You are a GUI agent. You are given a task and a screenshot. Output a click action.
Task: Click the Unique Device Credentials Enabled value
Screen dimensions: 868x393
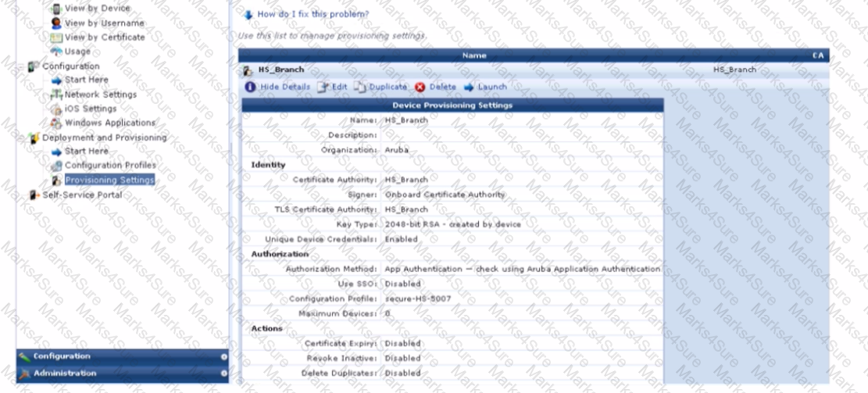[x=401, y=240]
